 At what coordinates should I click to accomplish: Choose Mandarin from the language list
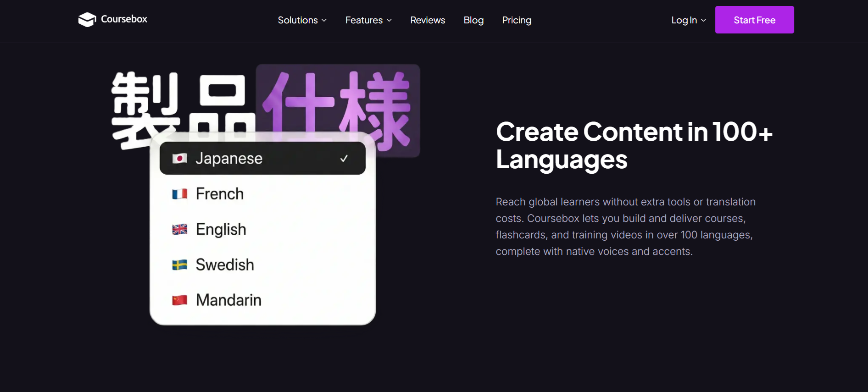tap(262, 300)
